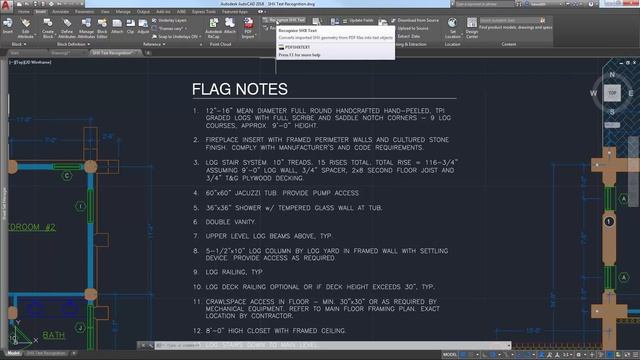Toggle Underlay Layers option
The height and width of the screenshot is (360, 640).
[x=169, y=20]
